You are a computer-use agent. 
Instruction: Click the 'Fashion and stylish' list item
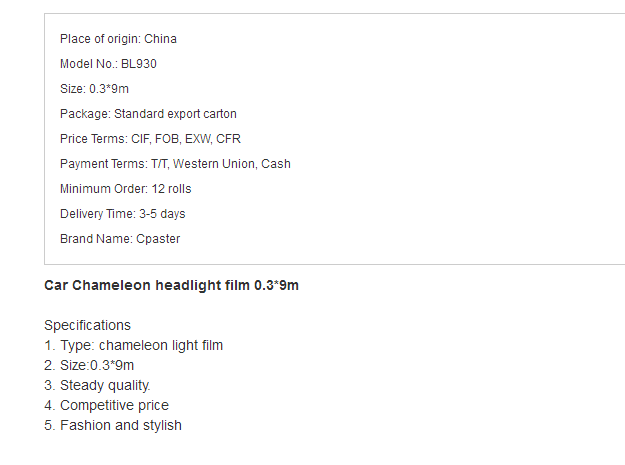(x=113, y=426)
